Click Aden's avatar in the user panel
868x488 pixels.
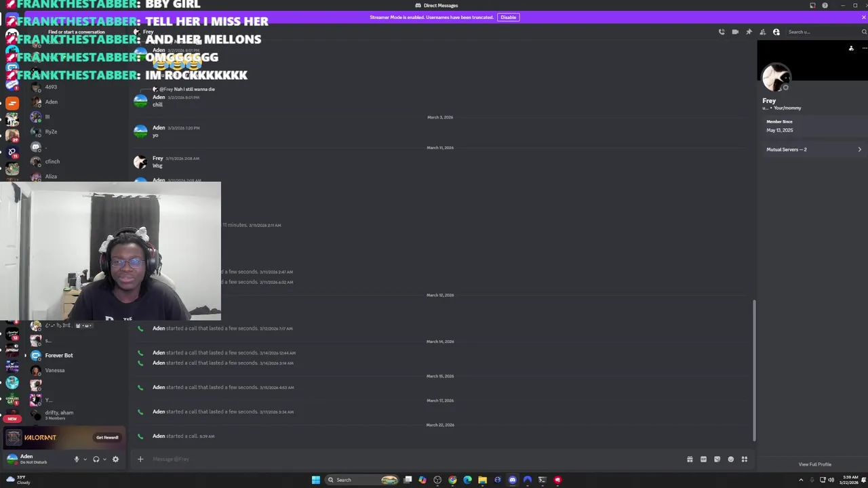pos(12,459)
